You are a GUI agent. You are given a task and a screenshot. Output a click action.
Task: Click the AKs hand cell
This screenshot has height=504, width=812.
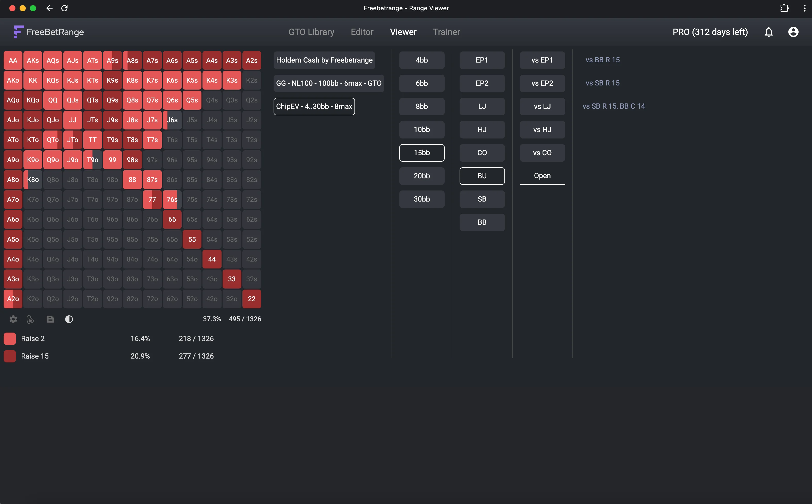[x=33, y=60]
